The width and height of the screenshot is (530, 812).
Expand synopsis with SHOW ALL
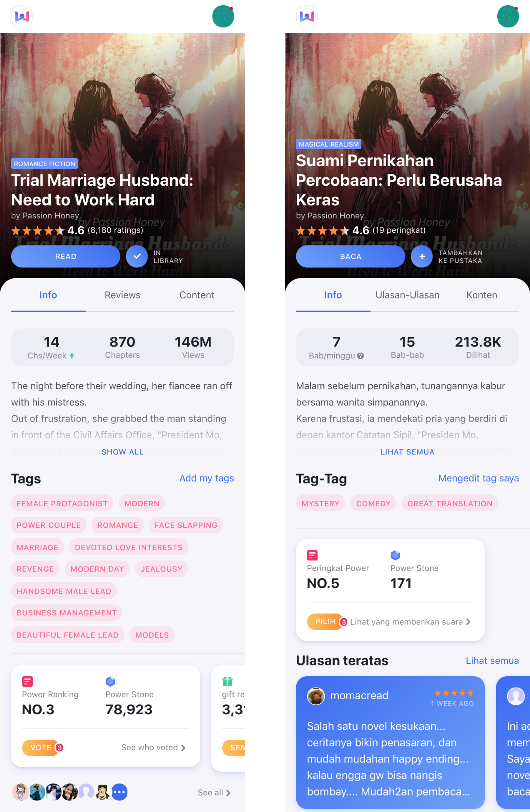coord(122,452)
